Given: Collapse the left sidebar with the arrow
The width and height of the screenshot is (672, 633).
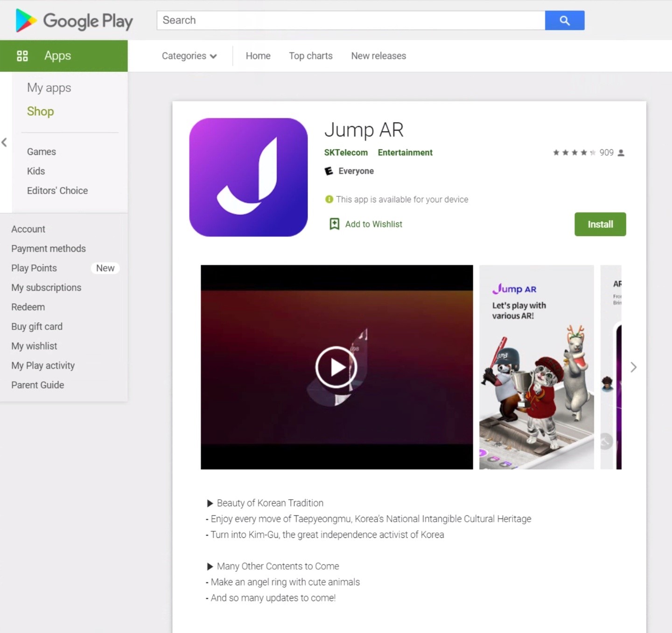Looking at the screenshot, I should 4,142.
